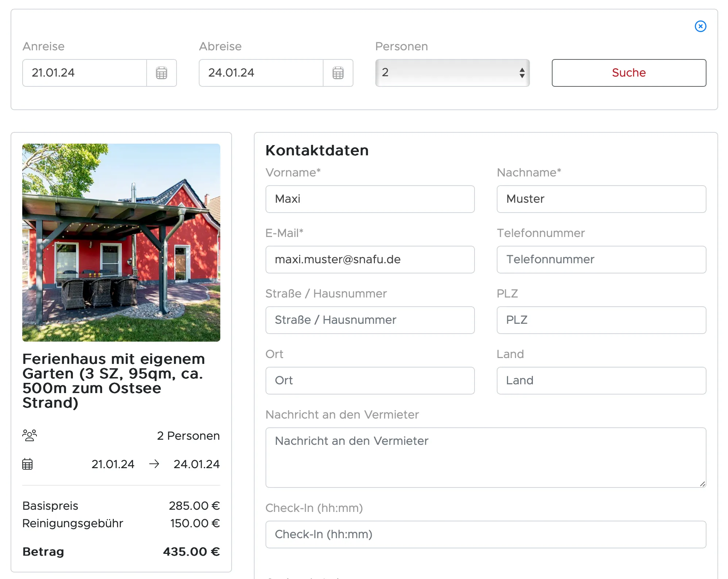
Task: Click the Land input field
Action: tap(601, 381)
